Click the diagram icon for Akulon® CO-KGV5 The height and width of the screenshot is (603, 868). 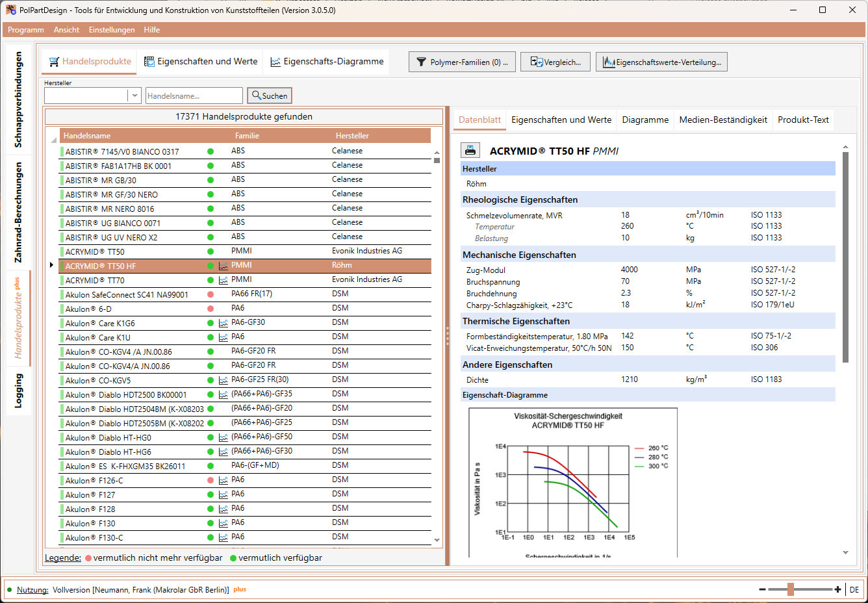tap(223, 380)
